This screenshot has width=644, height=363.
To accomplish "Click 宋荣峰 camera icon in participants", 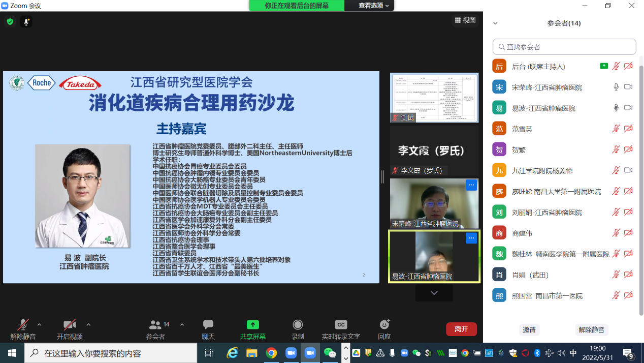I will click(x=628, y=87).
